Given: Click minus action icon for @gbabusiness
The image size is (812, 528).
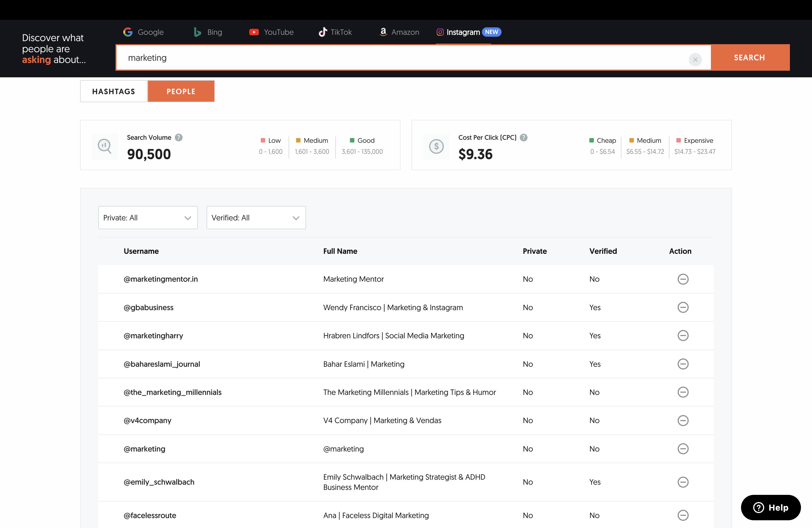Looking at the screenshot, I should tap(683, 307).
